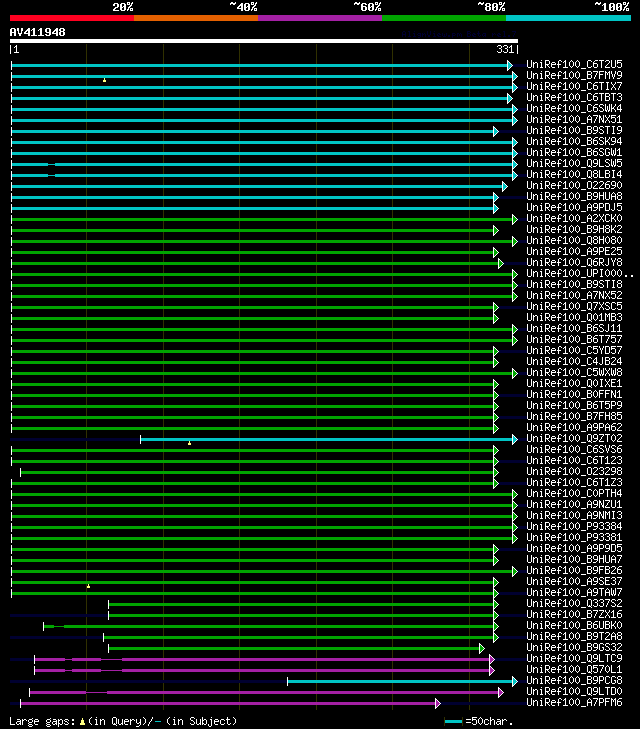640x729 pixels.
Task: Click the ~100% scale label
Action: click(612, 7)
